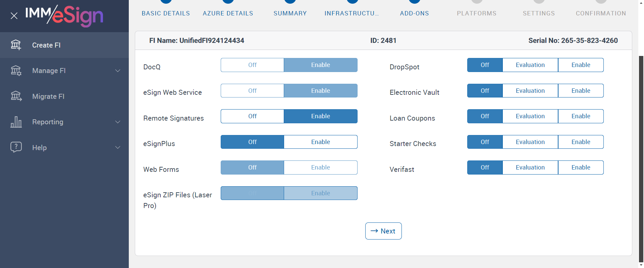Set DocQ to Enable
Viewport: 644px width, 268px height.
click(321, 65)
